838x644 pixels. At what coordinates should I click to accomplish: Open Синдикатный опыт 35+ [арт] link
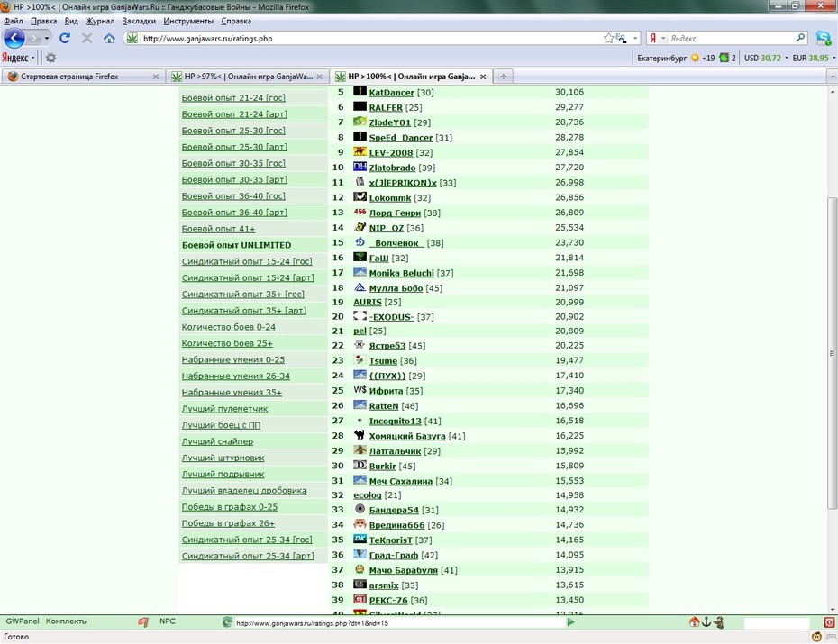point(243,310)
